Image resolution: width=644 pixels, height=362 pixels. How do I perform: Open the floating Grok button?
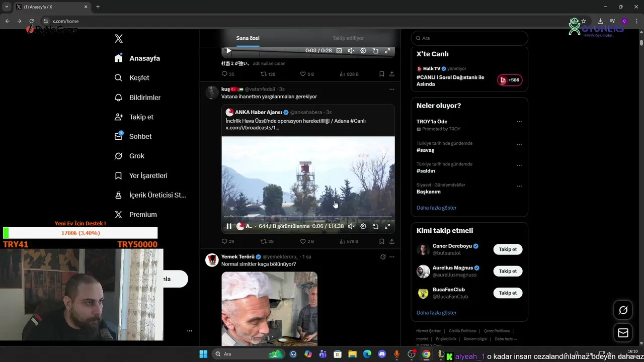pyautogui.click(x=623, y=310)
